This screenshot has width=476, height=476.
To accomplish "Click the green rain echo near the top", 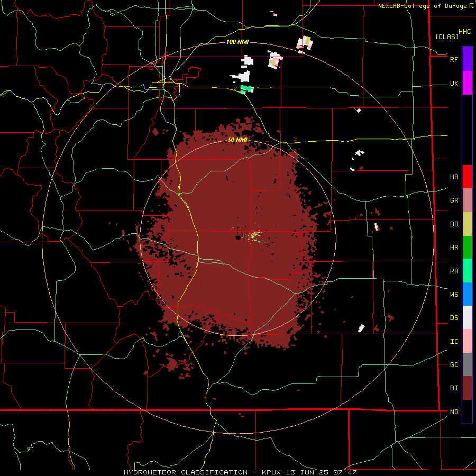I will [x=246, y=89].
